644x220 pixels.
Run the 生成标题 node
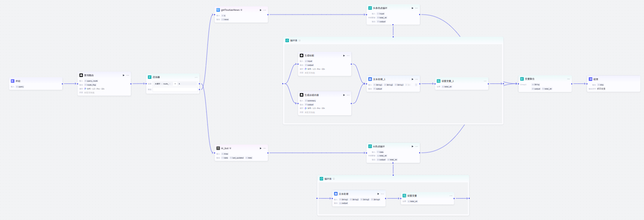(x=344, y=56)
